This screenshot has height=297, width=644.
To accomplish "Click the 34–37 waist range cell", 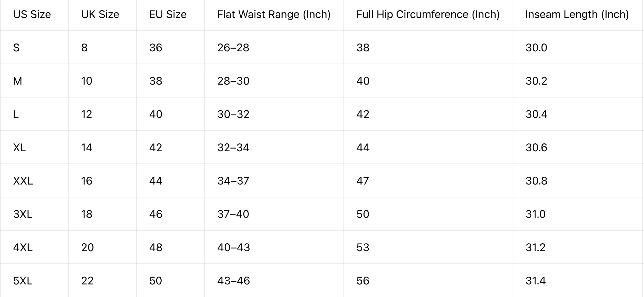I will pos(274,181).
